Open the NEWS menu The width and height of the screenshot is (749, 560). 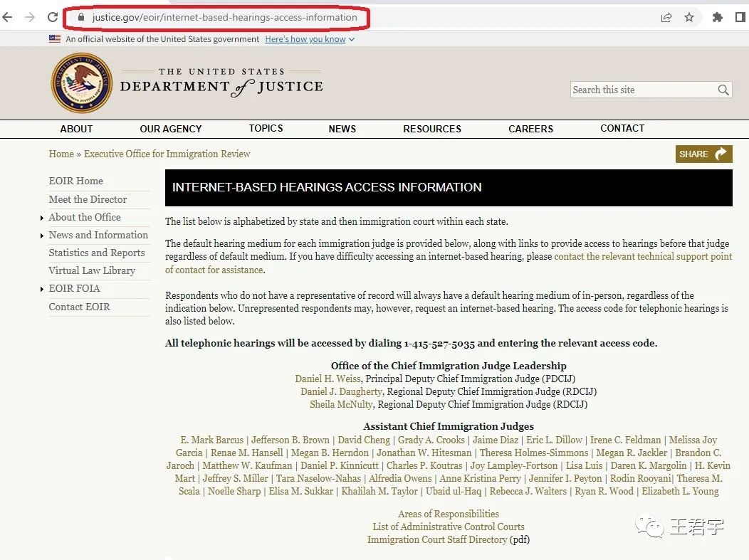click(x=342, y=129)
